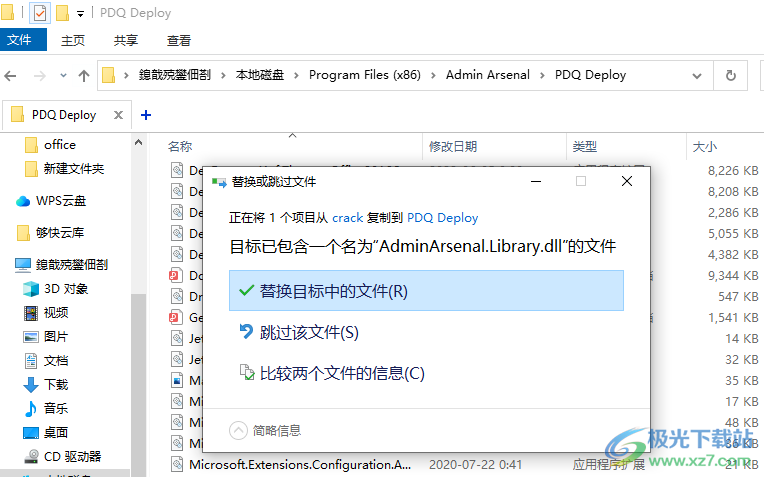Open the 主页 ribbon tab

pos(73,40)
